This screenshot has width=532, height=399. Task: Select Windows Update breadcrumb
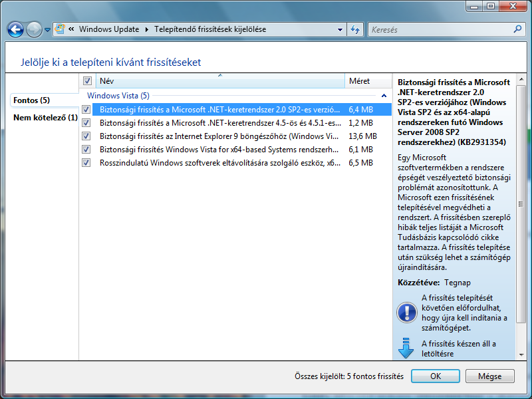109,29
